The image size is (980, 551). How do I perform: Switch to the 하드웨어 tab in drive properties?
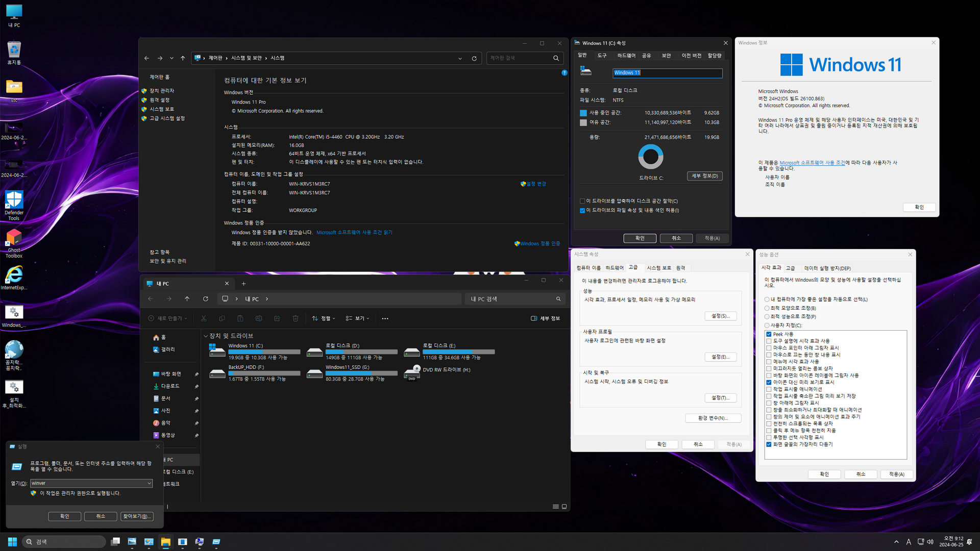[x=626, y=56]
